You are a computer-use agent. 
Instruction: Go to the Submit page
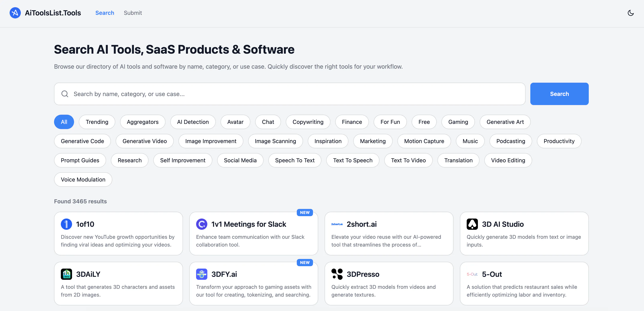pos(133,13)
